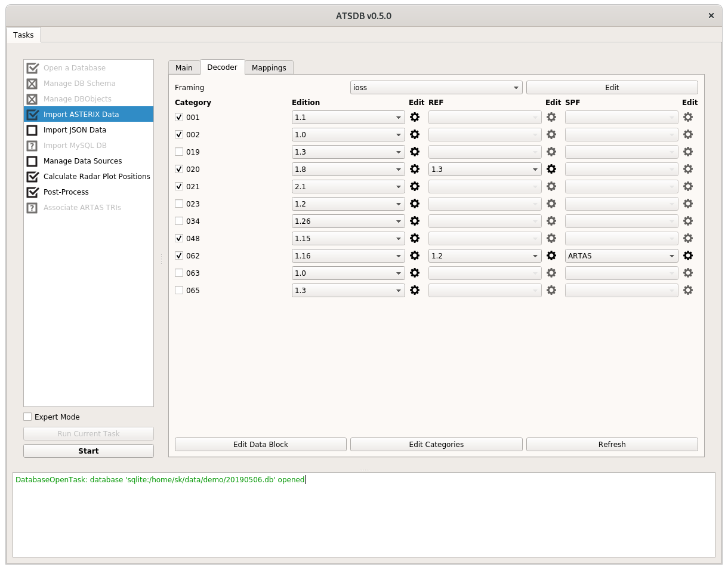Select Manage Data Sources task
Screen dimensions: 728x570
click(88, 161)
